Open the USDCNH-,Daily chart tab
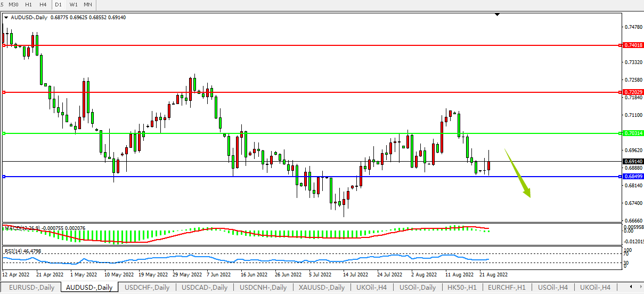 (263, 288)
